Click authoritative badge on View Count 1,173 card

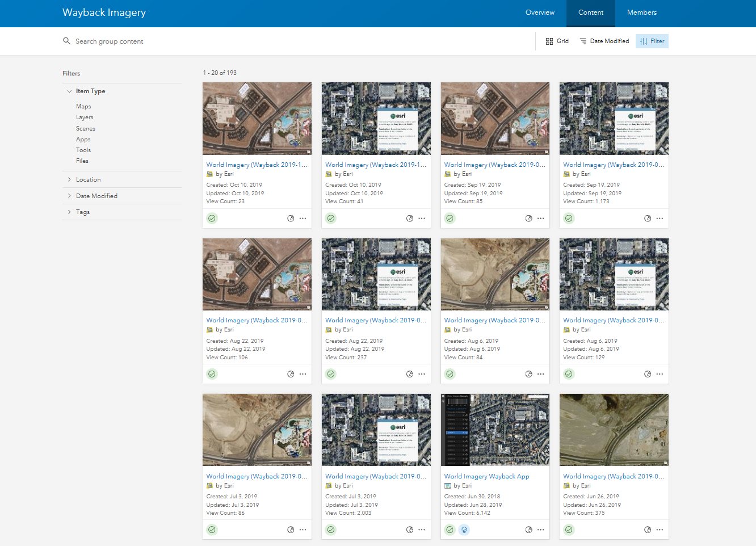pos(569,219)
